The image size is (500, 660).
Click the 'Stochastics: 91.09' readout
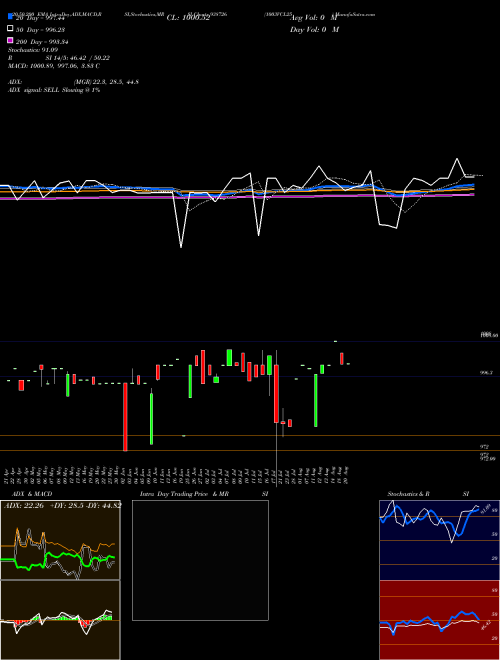coord(32,50)
